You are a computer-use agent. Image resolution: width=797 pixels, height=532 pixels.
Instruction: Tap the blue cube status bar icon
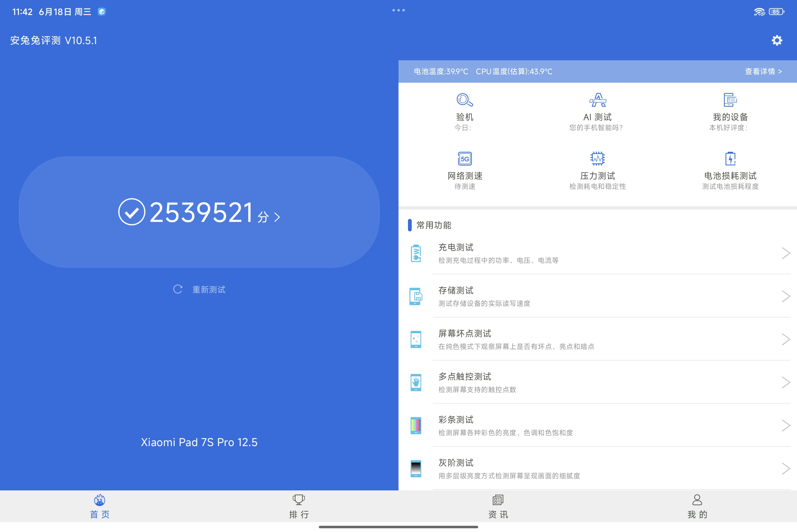[102, 12]
